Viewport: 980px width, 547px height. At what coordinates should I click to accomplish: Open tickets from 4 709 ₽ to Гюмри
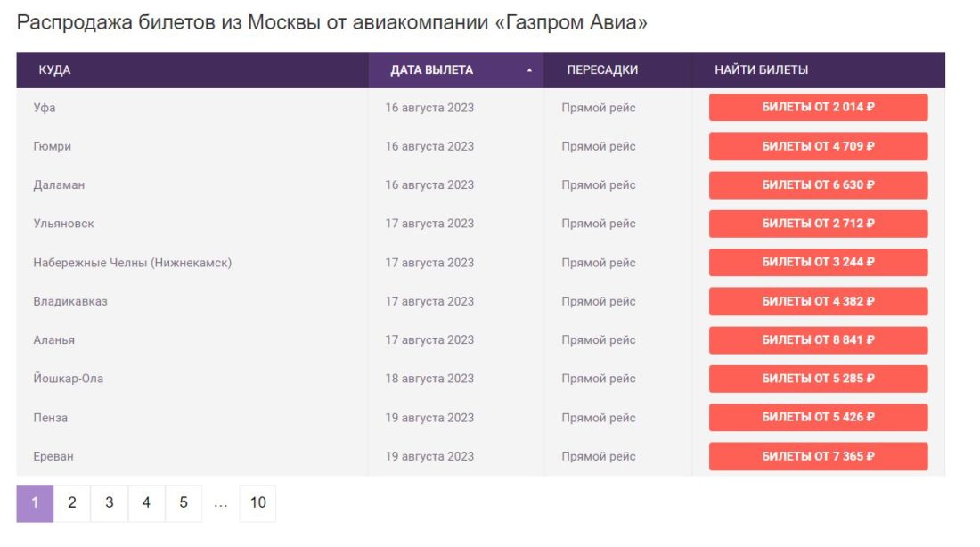coord(817,146)
